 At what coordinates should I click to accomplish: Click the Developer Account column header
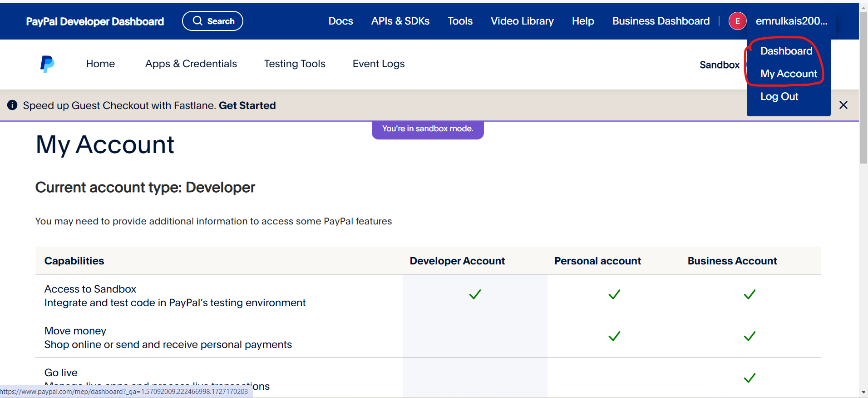[457, 261]
